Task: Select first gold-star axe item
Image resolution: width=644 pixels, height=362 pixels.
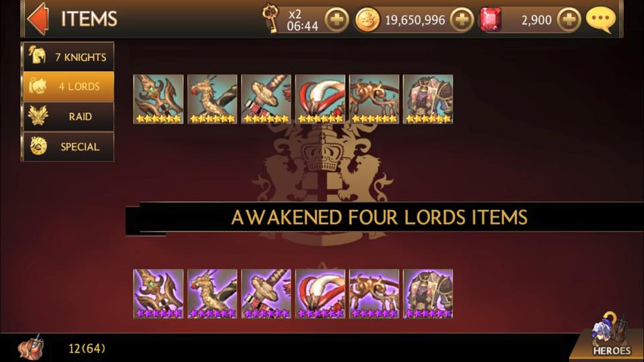Action: (x=158, y=99)
